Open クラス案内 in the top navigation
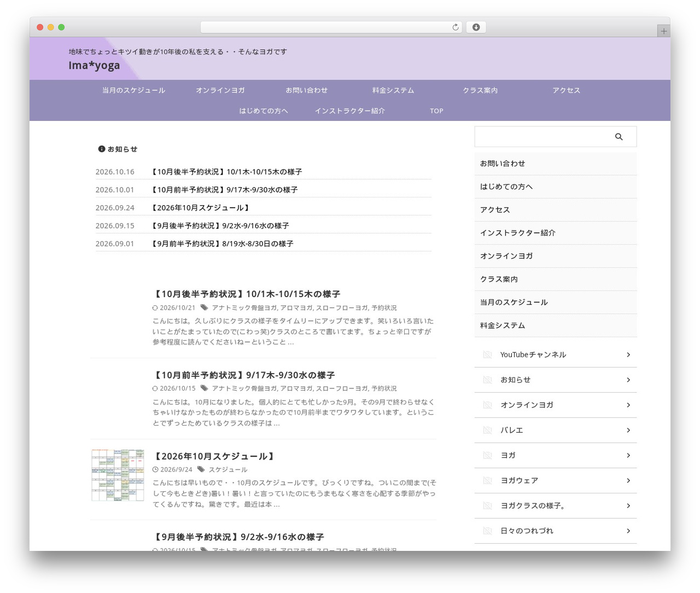Viewport: 700px width, 593px height. (x=480, y=90)
